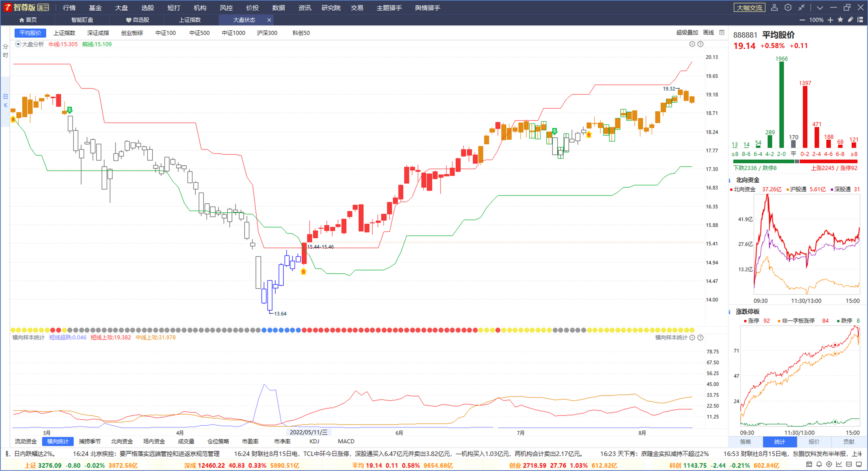Select 中证500 index option

(199, 33)
